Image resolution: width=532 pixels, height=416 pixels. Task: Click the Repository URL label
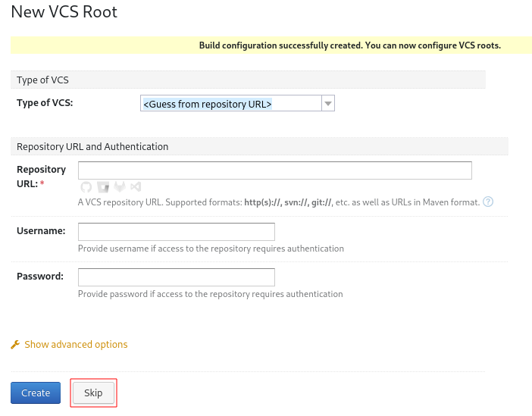tap(41, 177)
